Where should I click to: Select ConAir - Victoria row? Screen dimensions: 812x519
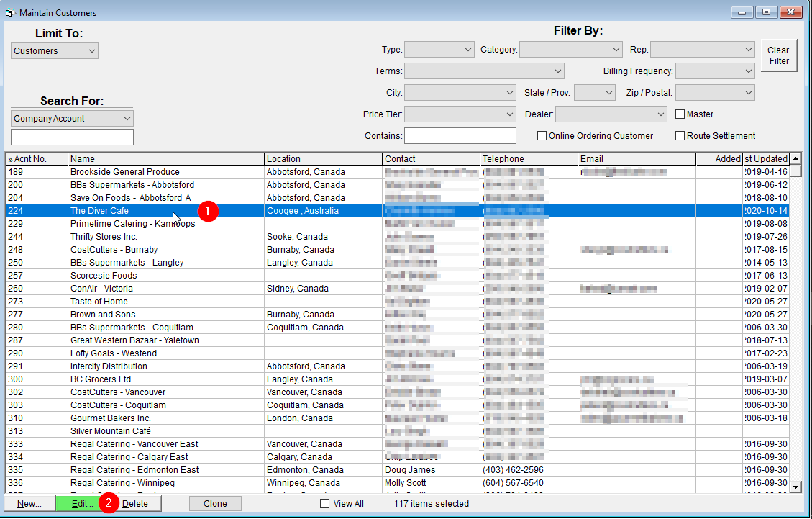coord(397,288)
